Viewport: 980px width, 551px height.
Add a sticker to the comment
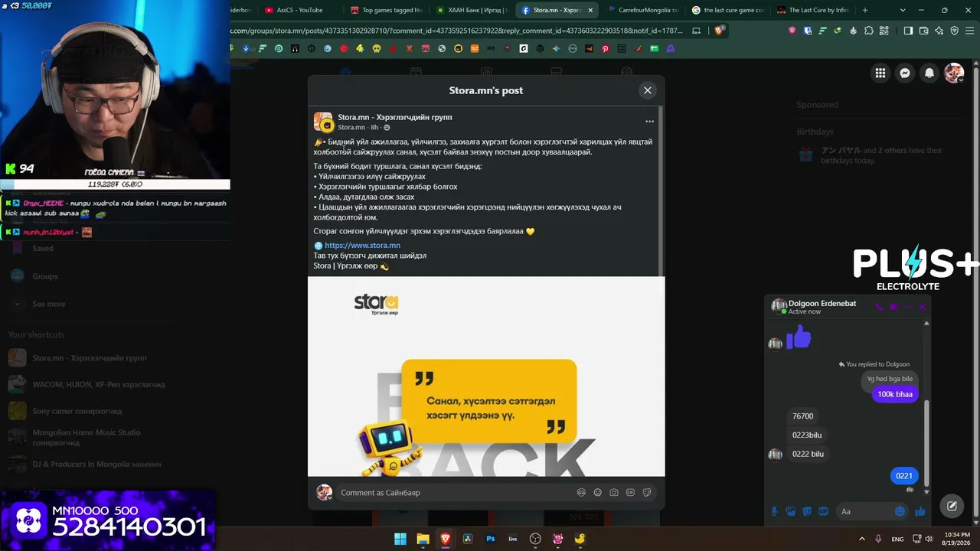[647, 493]
